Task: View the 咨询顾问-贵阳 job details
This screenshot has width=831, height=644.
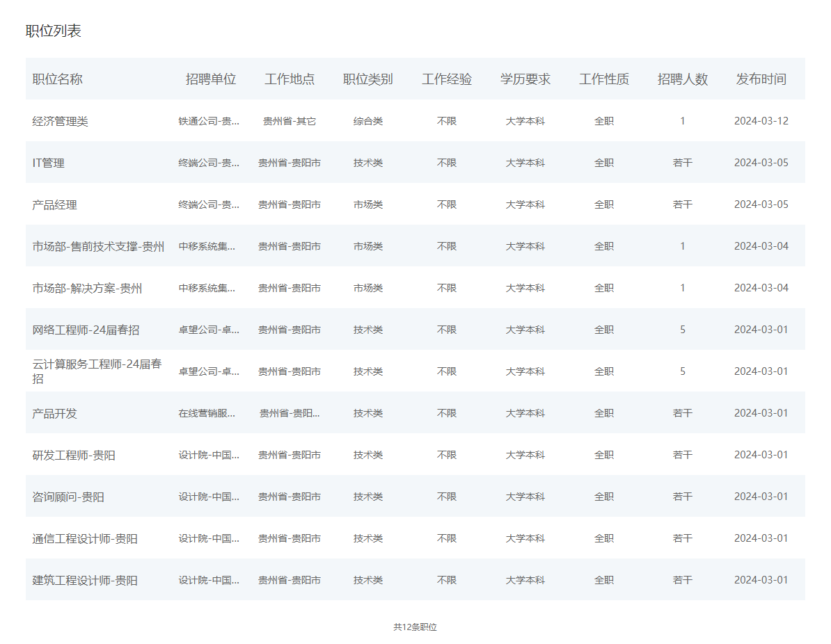Action: [69, 497]
